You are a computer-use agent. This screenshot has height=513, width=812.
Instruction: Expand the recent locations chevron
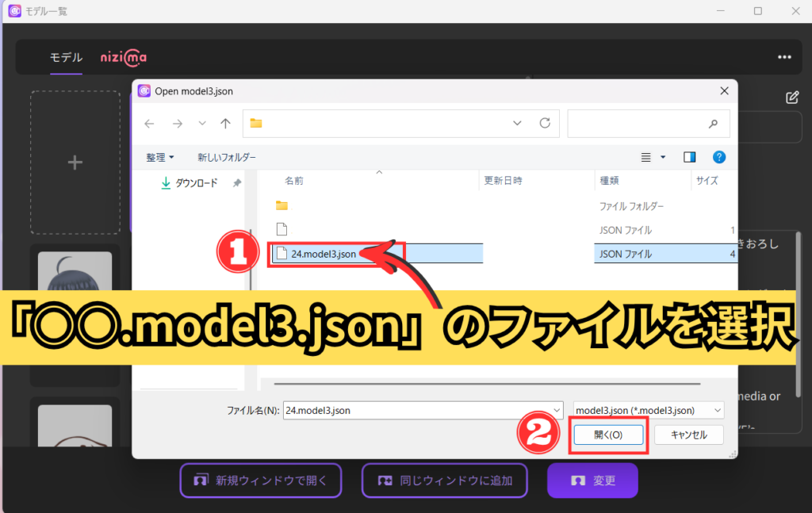202,124
